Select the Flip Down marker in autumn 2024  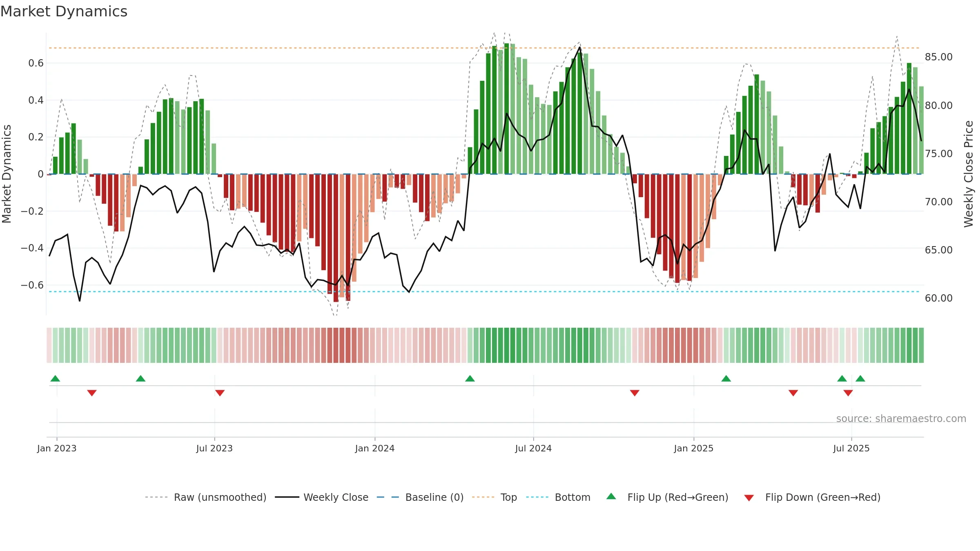coord(635,393)
